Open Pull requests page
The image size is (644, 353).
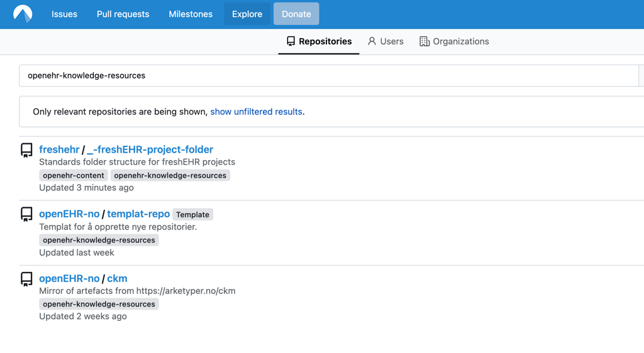[123, 14]
